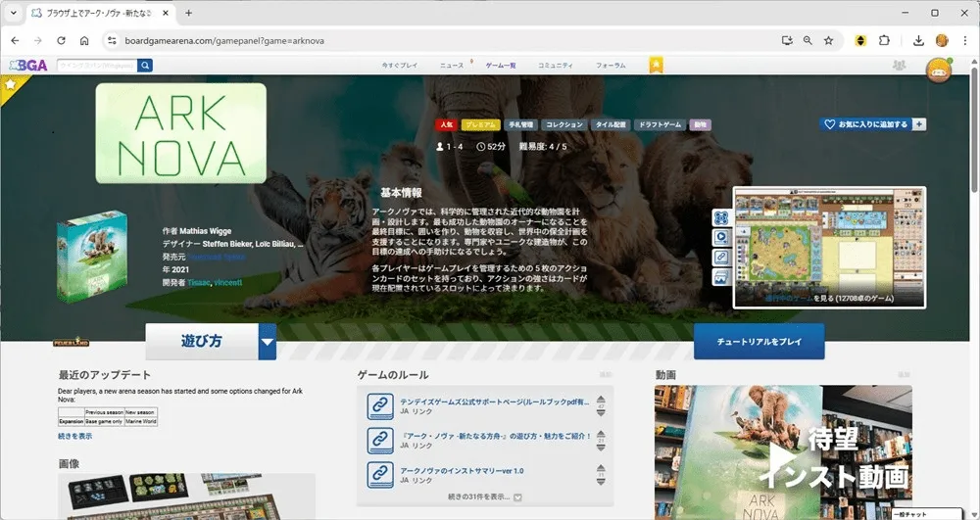Click link icon of テンデイズゲームズ rule entry
This screenshot has width=980, height=520.
pos(380,406)
